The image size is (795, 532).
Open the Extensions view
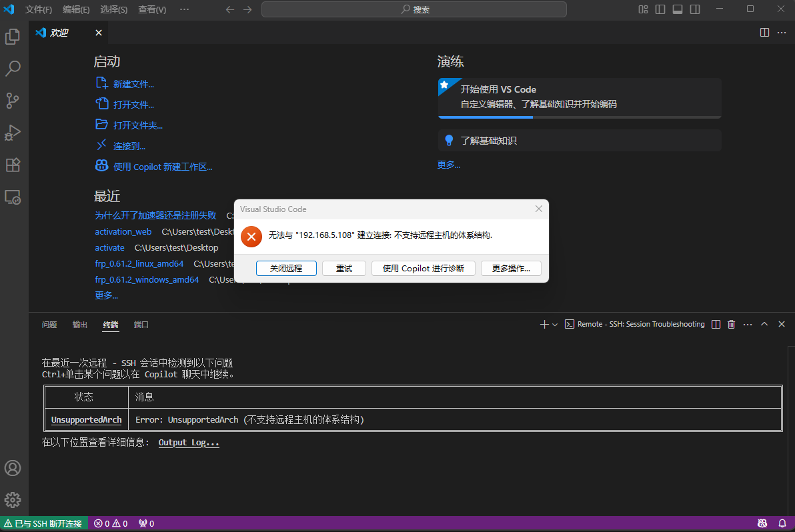tap(13, 165)
